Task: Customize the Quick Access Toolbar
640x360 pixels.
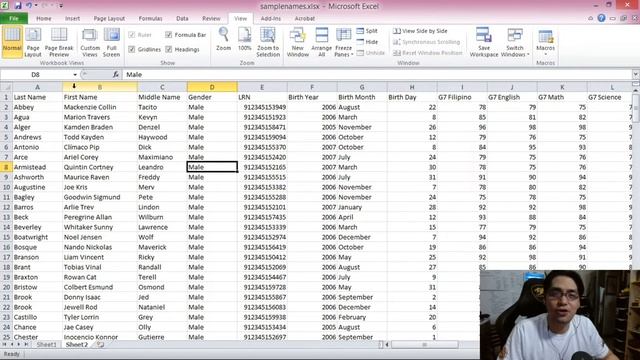Action: [x=61, y=6]
